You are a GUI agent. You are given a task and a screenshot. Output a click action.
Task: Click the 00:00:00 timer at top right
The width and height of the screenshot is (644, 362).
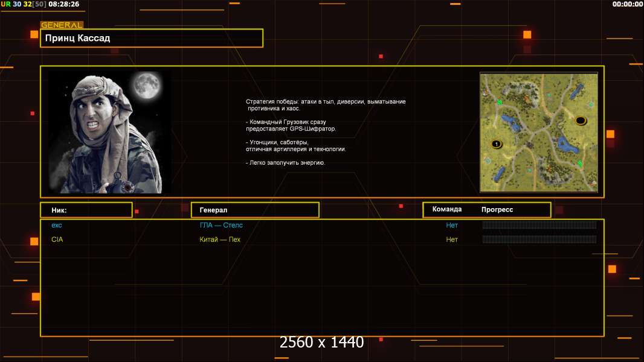tap(627, 4)
